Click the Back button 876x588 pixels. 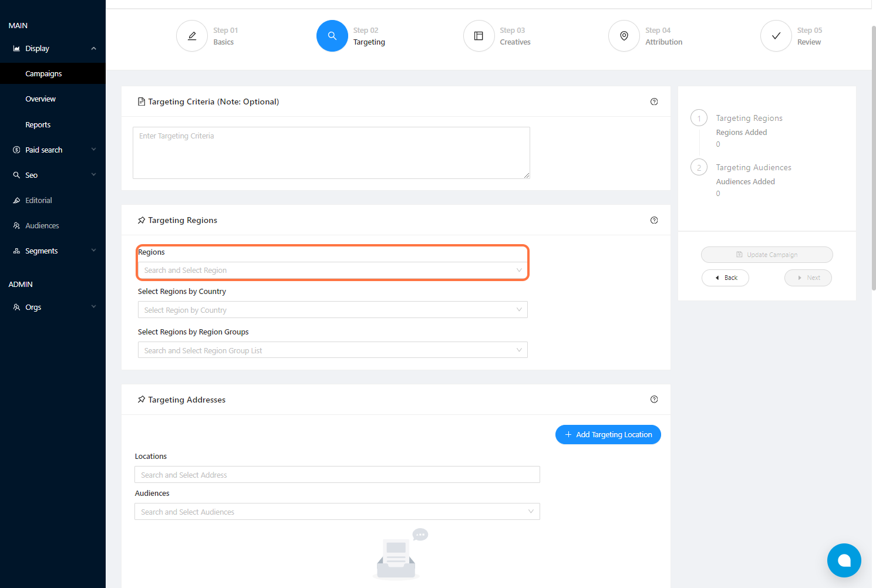point(725,278)
